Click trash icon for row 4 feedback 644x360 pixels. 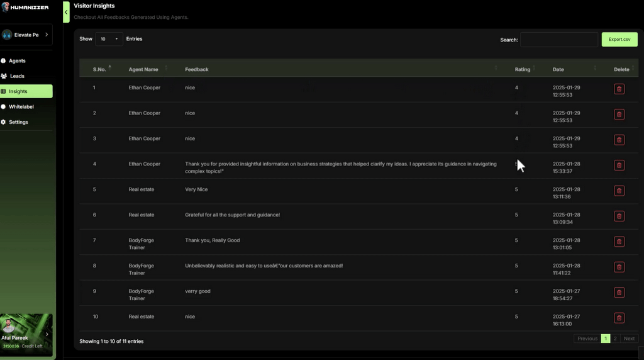[x=619, y=166]
